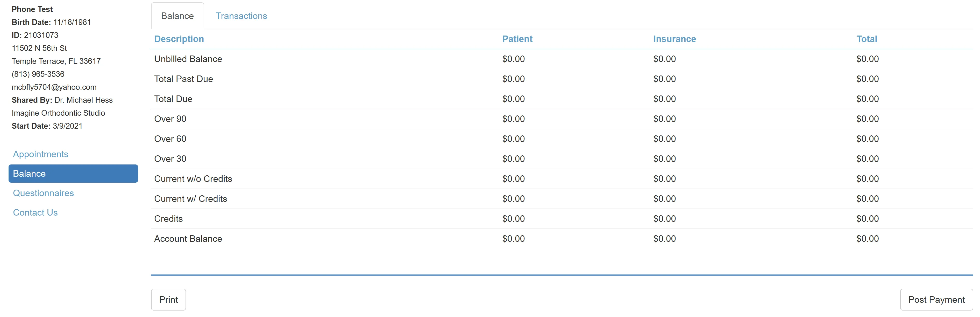Select the Unbilled Balance row label
The height and width of the screenshot is (317, 980).
point(188,59)
